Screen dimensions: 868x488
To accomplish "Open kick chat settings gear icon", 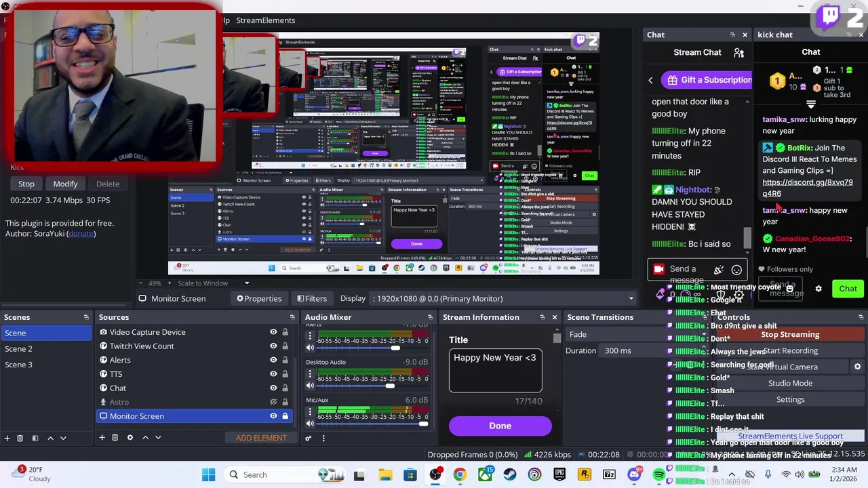I will [x=818, y=289].
